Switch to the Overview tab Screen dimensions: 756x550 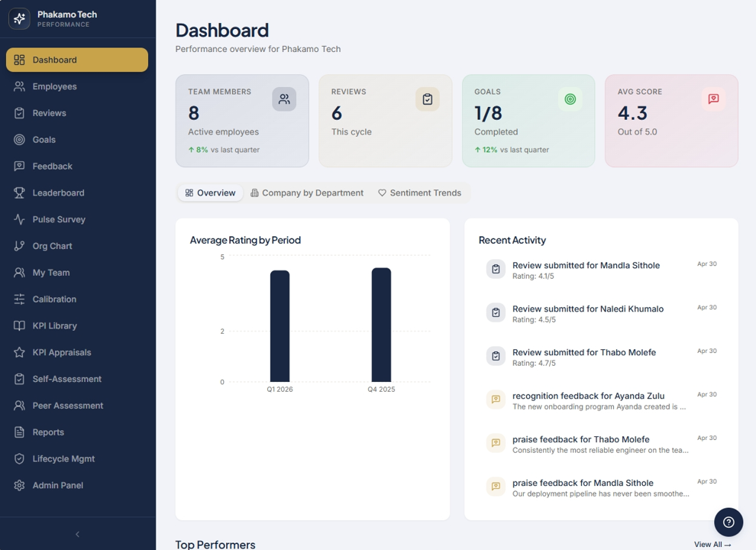click(x=210, y=193)
